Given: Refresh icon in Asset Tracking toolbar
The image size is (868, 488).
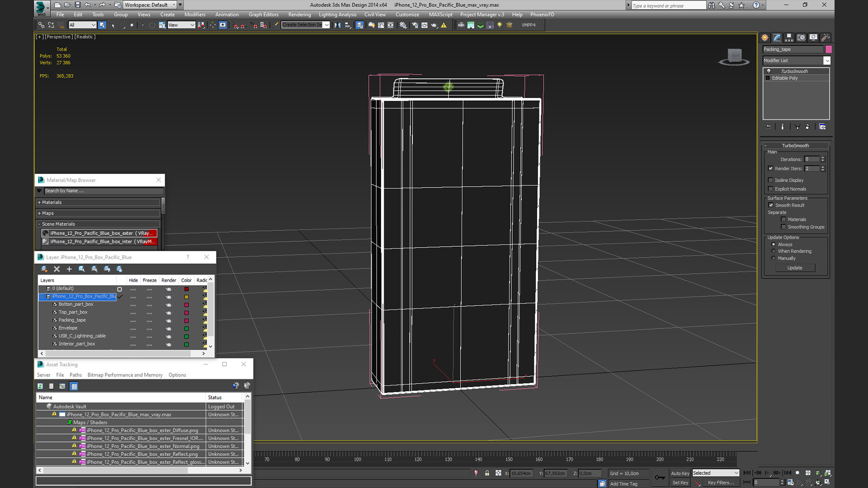Looking at the screenshot, I should tap(40, 386).
